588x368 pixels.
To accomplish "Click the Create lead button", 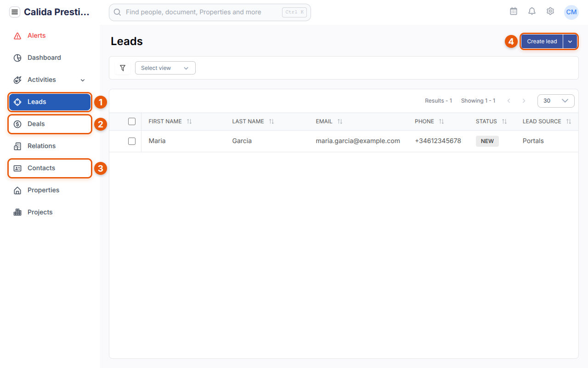I will (x=542, y=41).
